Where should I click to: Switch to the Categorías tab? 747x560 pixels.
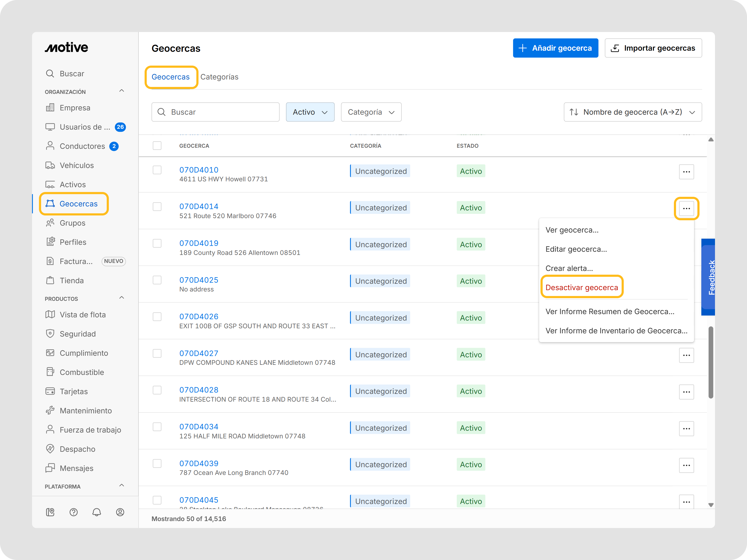click(x=219, y=77)
